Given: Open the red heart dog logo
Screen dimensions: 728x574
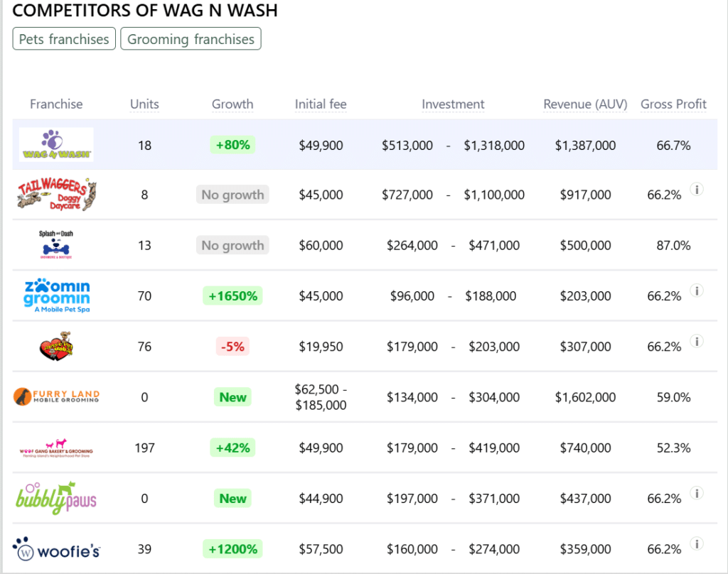Looking at the screenshot, I should (x=56, y=346).
